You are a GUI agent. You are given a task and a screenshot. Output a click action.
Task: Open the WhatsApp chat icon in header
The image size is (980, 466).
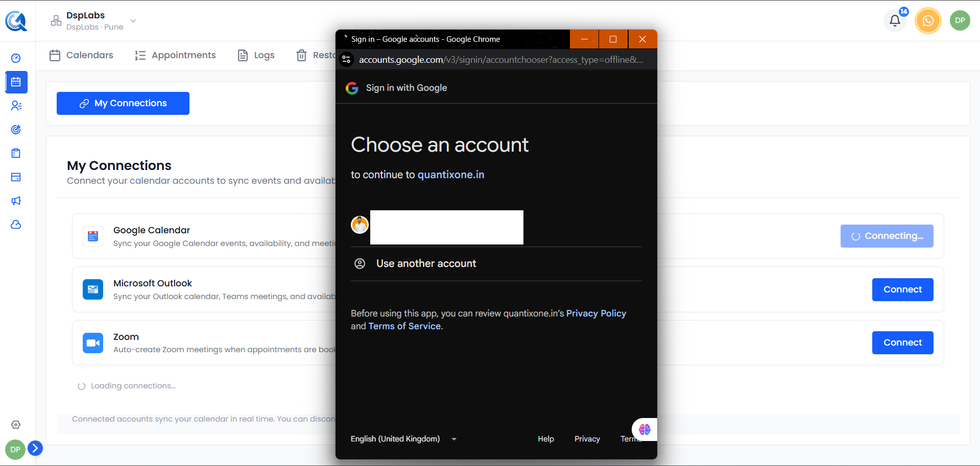click(928, 20)
